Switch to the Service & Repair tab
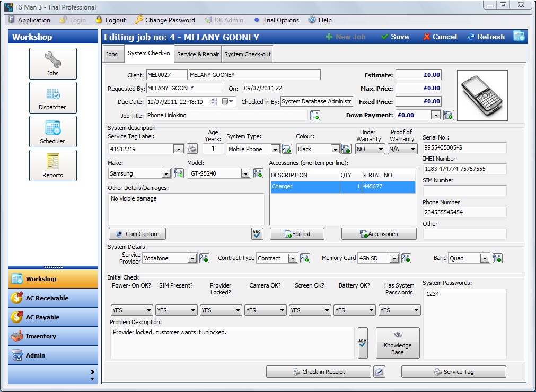The image size is (536, 392). tap(198, 54)
